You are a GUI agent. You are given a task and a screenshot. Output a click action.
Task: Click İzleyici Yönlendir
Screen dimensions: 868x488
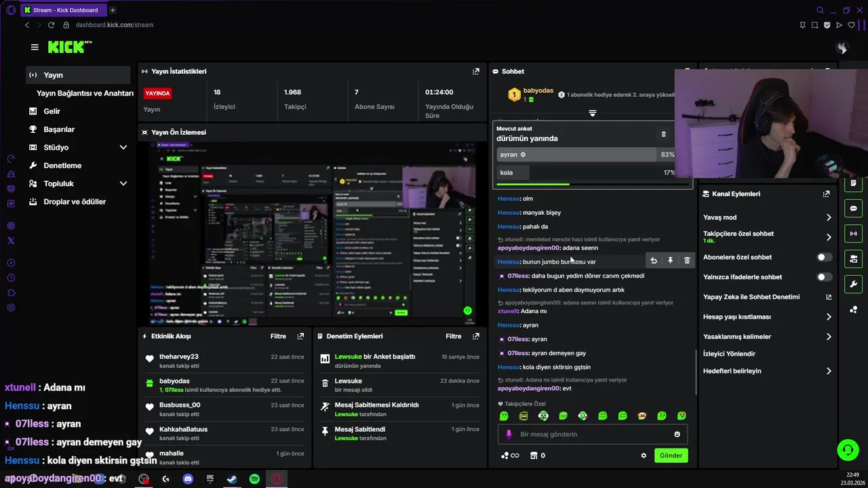pyautogui.click(x=729, y=354)
